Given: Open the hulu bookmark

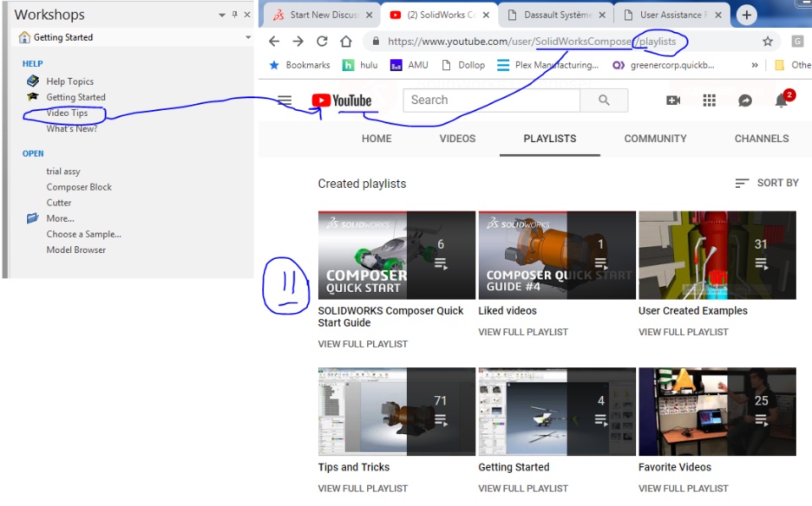Looking at the screenshot, I should (360, 65).
